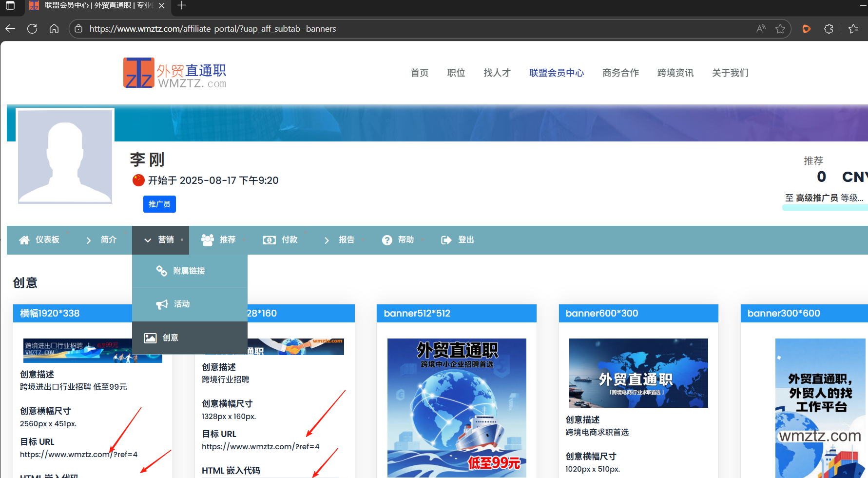The image size is (868, 478).
Task: Expand the 报告 reports menu
Action: [340, 240]
